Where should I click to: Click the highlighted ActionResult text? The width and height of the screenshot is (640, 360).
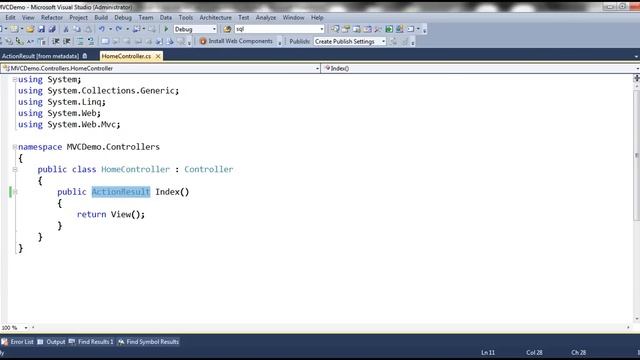tap(121, 192)
